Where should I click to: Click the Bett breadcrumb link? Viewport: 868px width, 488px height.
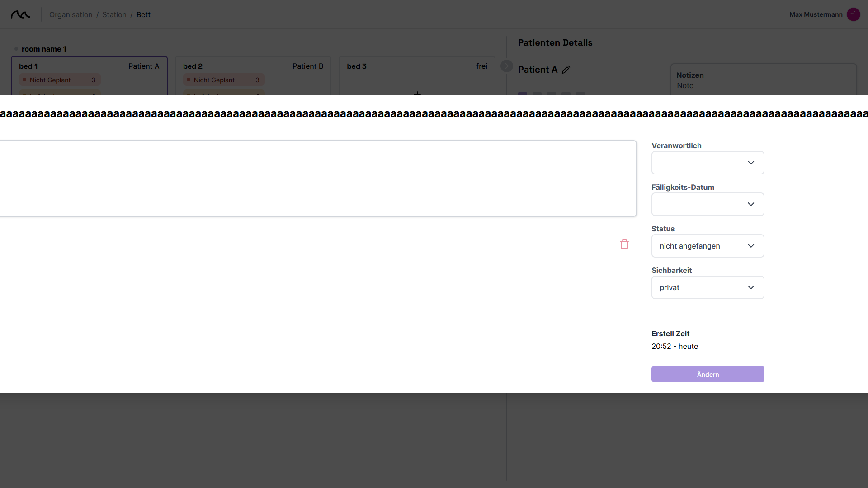click(143, 14)
